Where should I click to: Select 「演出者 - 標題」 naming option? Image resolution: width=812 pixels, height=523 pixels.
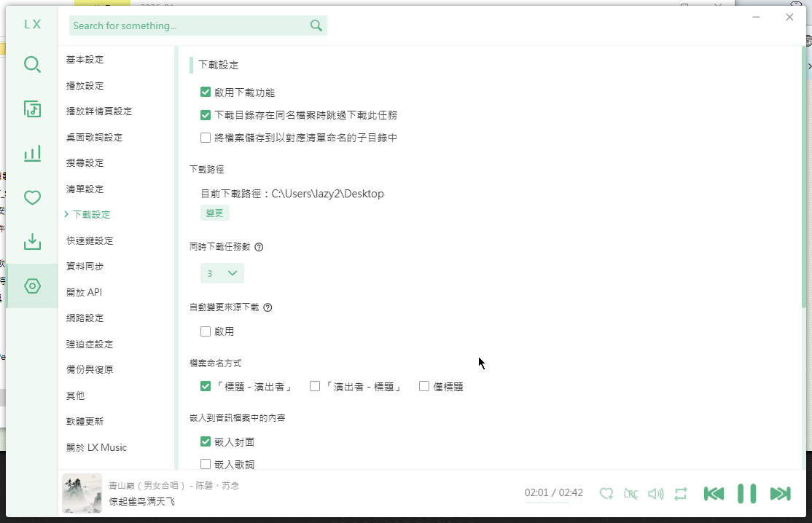coord(315,387)
